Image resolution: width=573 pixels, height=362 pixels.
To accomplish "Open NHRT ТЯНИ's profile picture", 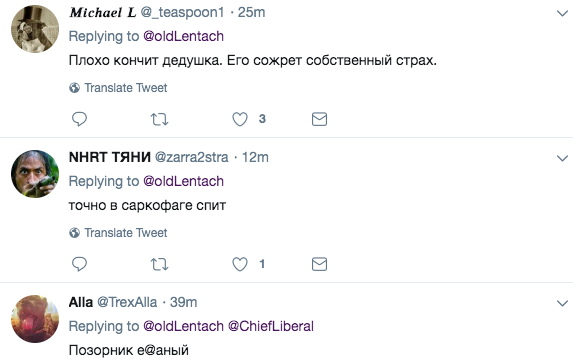I will 35,174.
